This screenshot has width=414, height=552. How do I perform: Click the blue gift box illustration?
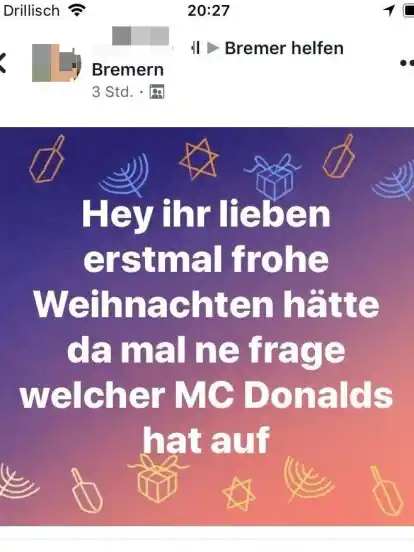272,176
